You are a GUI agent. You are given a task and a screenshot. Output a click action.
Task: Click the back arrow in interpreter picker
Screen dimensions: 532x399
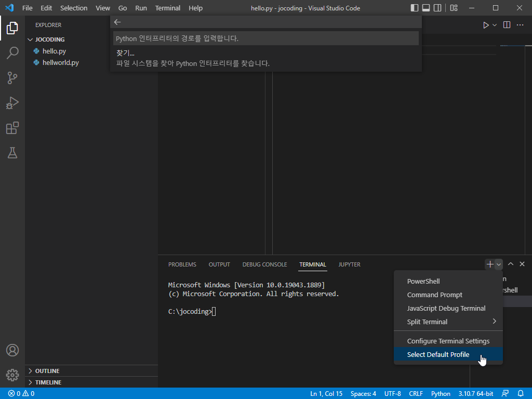coord(117,22)
